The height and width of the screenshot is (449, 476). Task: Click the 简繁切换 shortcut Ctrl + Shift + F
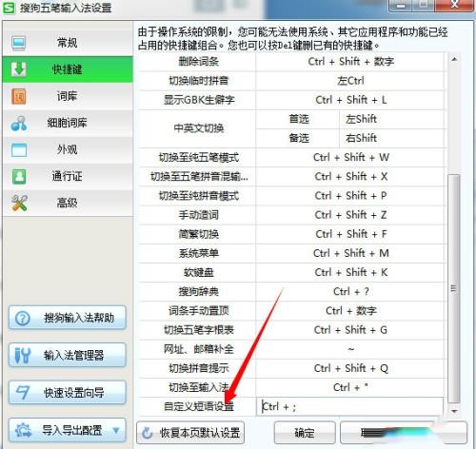(x=350, y=234)
